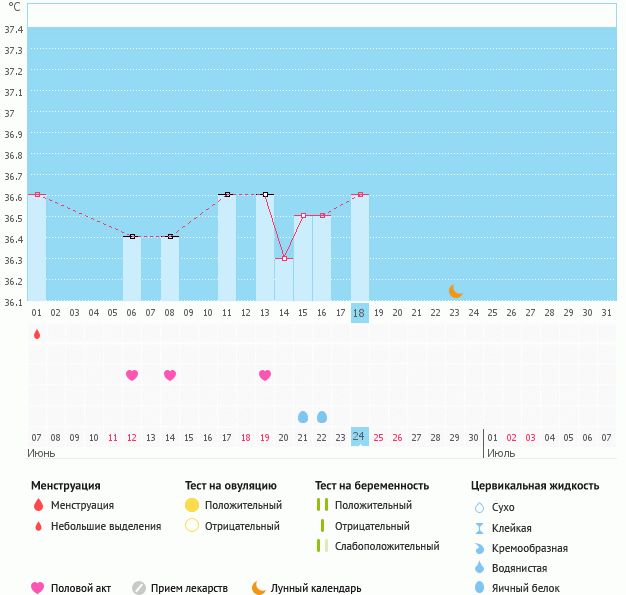Image resolution: width=626 pixels, height=595 pixels.
Task: Click the orange moon icon on the chart
Action: pos(456,291)
